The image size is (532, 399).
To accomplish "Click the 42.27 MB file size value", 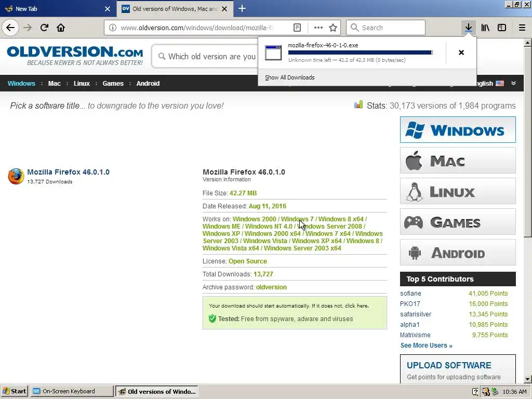I will 243,193.
